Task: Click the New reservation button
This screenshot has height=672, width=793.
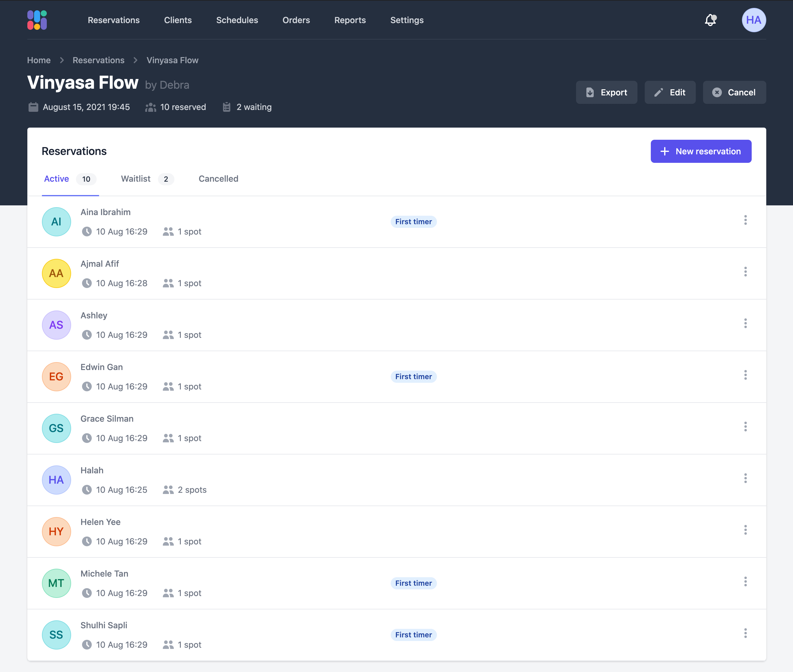Action: 701,152
